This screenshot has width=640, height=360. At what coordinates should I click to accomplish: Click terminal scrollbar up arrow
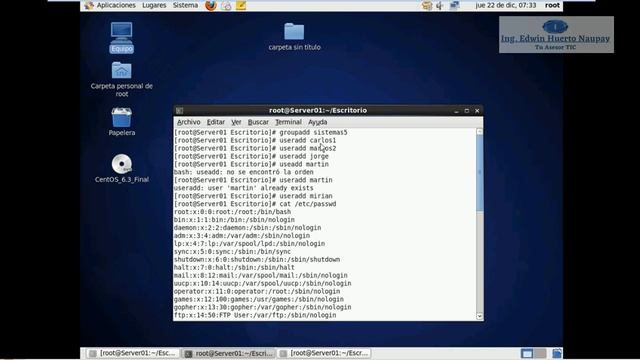pyautogui.click(x=480, y=132)
